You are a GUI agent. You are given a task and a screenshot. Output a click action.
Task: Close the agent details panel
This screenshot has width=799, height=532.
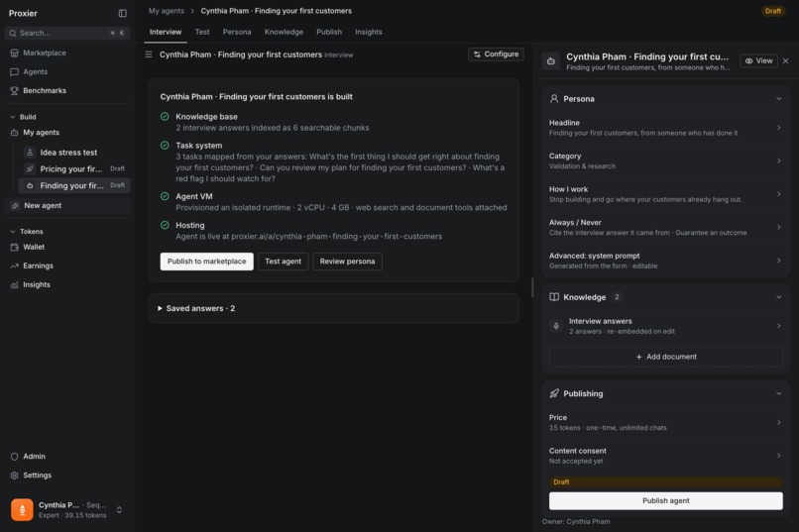point(786,61)
